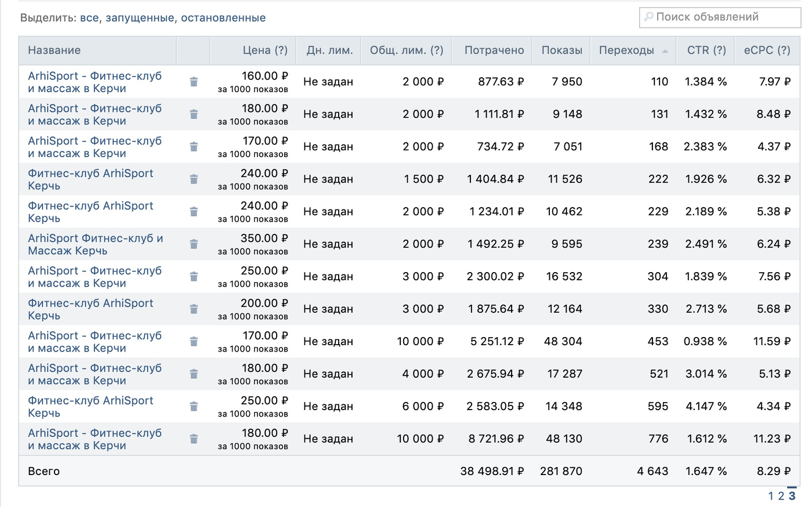
Task: Click the 6 000 ₽ total limit value
Action: pos(423,407)
